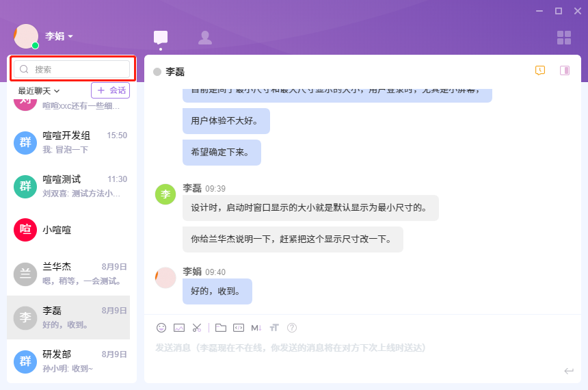588x390 pixels.
Task: Open the emoji picker in message toolbar
Action: [x=161, y=328]
